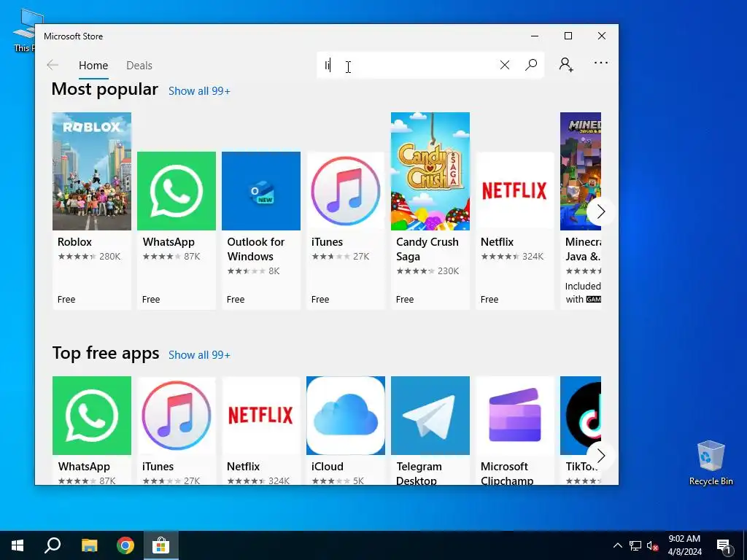Viewport: 747px width, 560px height.
Task: Click Microsoft Store taskbar icon
Action: (x=161, y=545)
